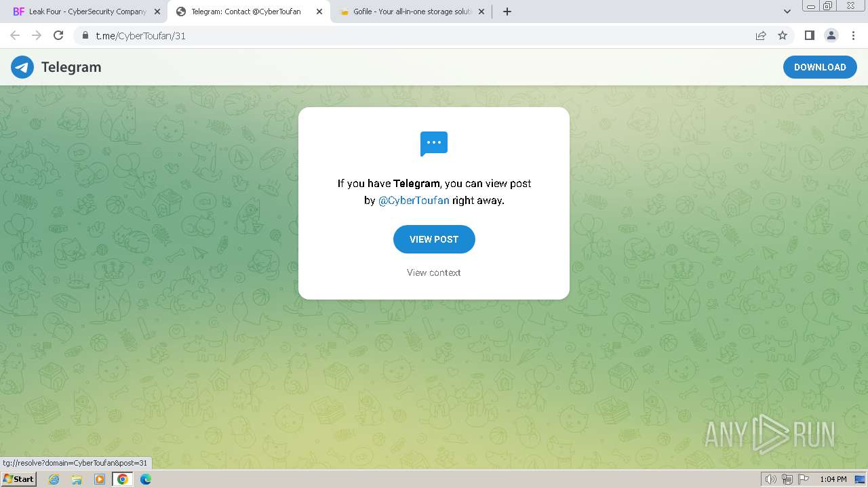
Task: Click the 'If you have Telegram' message text
Action: (434, 192)
